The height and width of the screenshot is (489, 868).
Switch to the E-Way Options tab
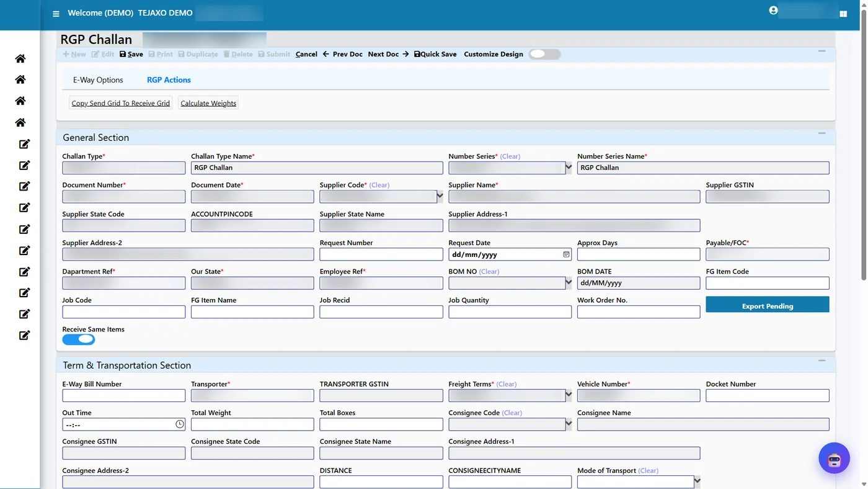(98, 79)
